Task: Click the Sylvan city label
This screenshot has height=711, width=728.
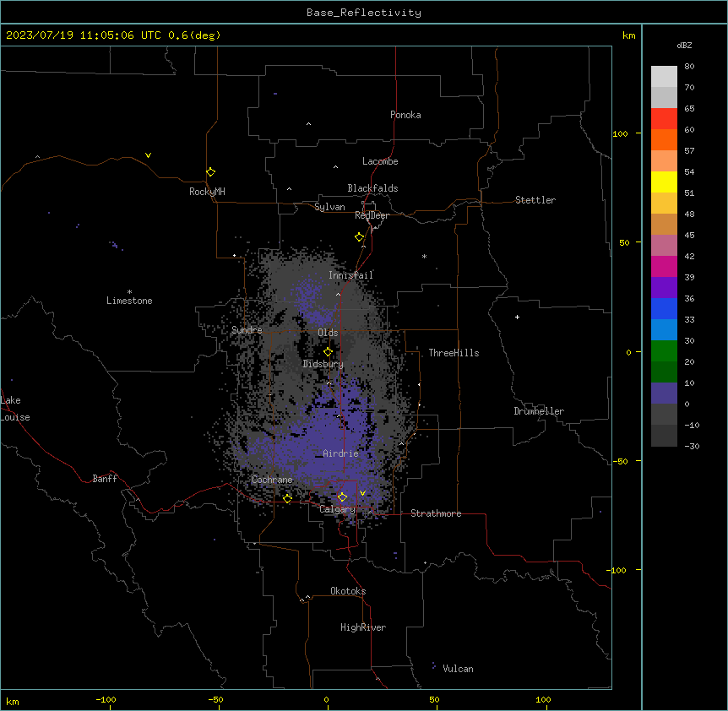Action: 329,207
